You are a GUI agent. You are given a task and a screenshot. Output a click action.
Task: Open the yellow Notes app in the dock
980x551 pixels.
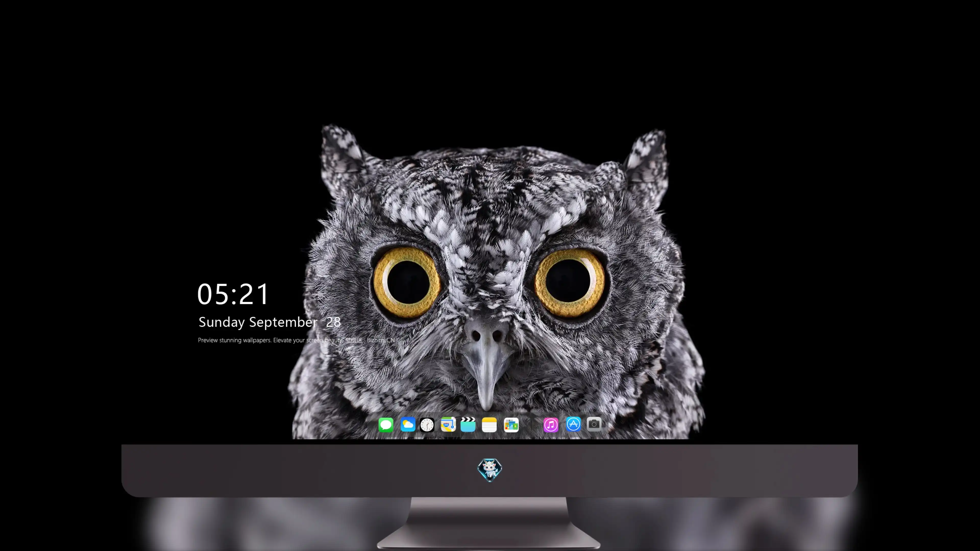[489, 424]
